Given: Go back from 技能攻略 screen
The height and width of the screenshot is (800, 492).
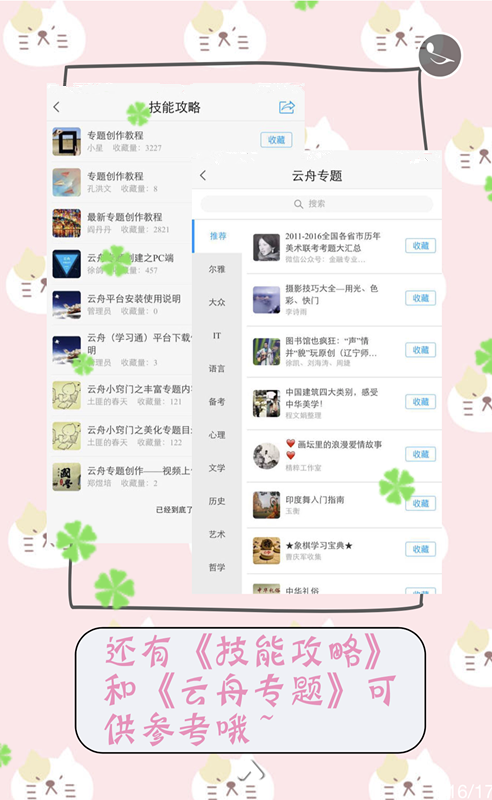Looking at the screenshot, I should click(57, 107).
